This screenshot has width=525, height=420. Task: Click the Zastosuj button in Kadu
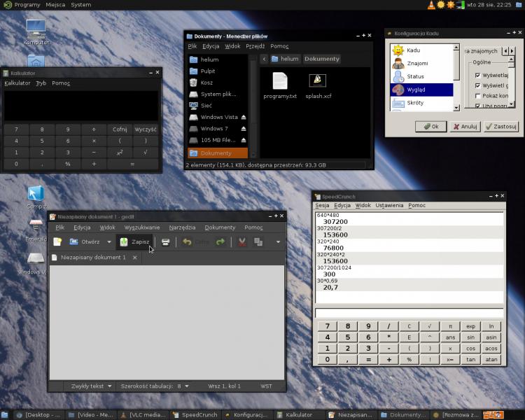click(501, 127)
